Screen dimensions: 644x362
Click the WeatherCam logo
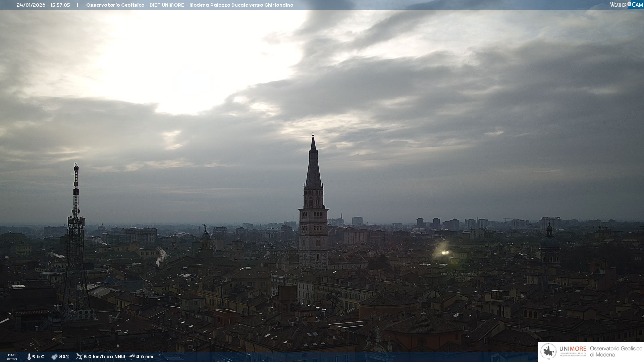[626, 5]
